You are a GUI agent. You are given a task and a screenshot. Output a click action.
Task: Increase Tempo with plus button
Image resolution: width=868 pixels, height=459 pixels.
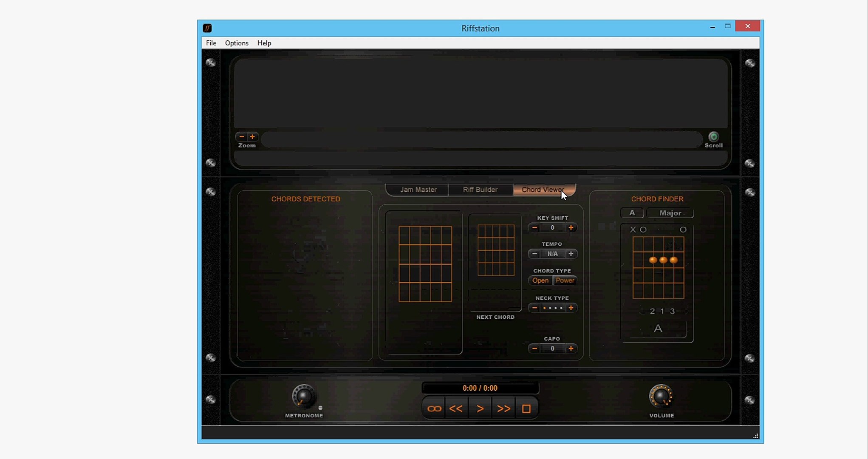click(571, 254)
